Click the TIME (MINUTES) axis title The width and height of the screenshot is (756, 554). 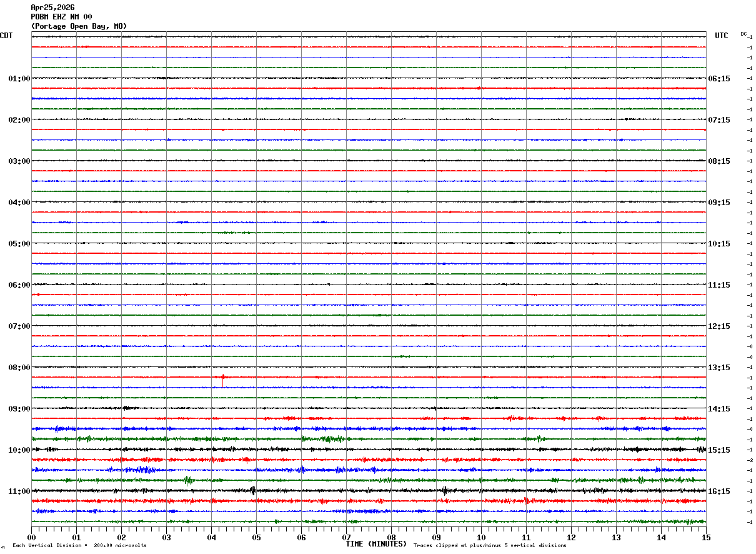click(x=376, y=544)
